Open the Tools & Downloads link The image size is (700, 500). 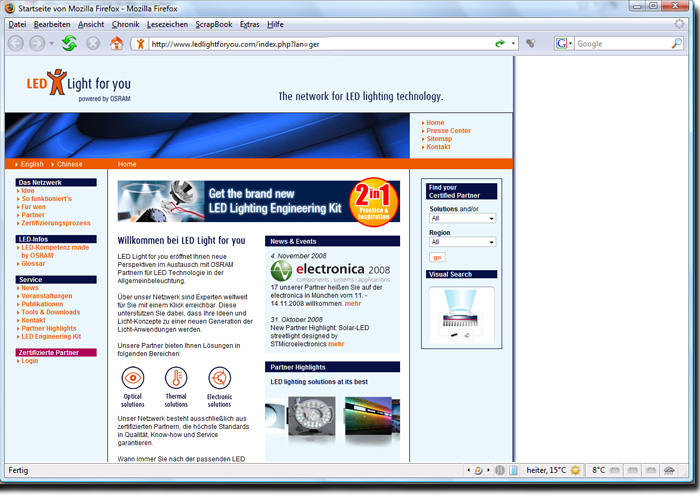point(50,312)
